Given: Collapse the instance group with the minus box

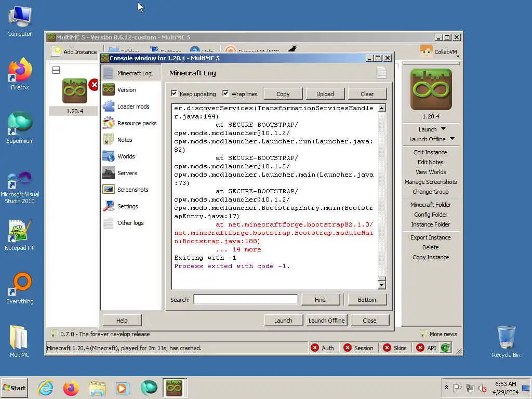Looking at the screenshot, I should (56, 70).
